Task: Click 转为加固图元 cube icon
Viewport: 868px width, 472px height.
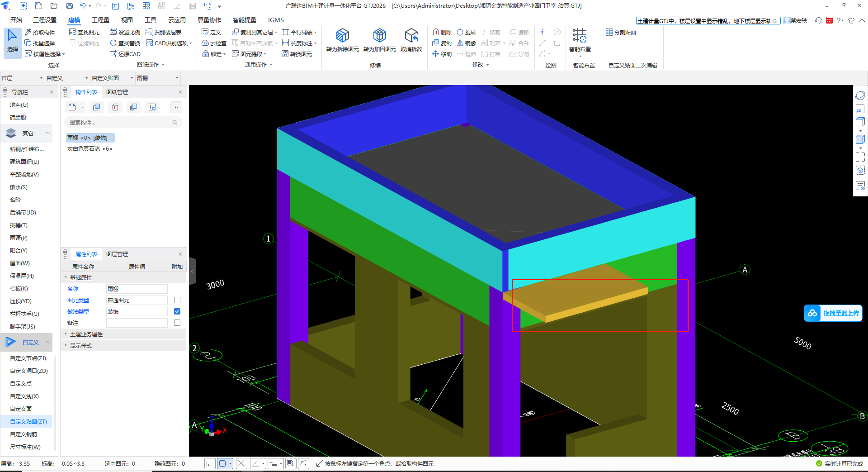Action: 379,35
